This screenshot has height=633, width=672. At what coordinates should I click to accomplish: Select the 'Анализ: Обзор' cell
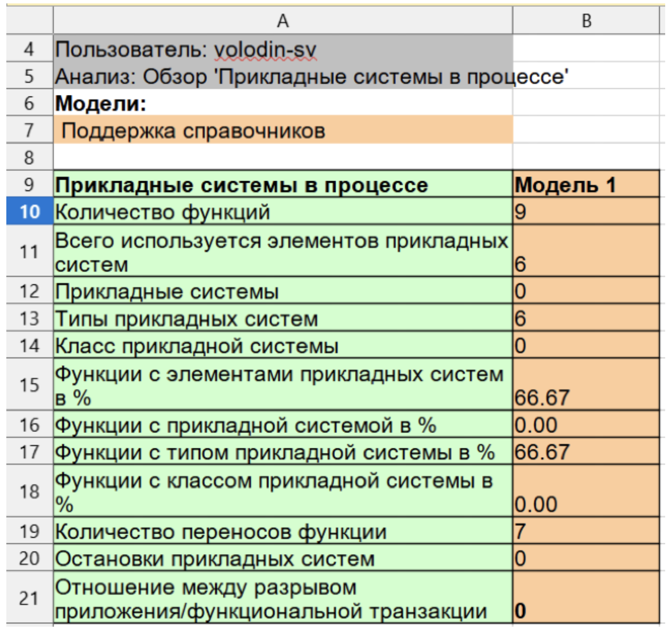click(x=282, y=76)
